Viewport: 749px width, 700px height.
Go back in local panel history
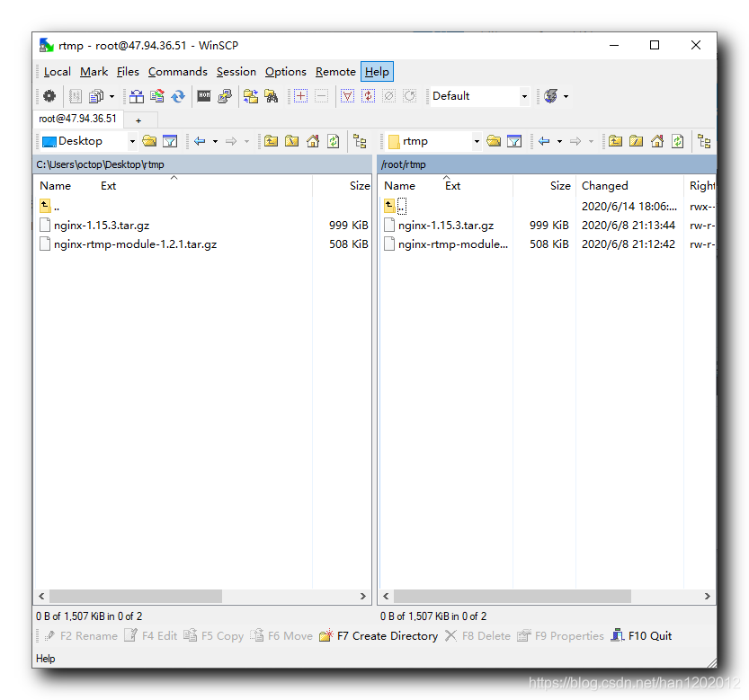point(200,141)
